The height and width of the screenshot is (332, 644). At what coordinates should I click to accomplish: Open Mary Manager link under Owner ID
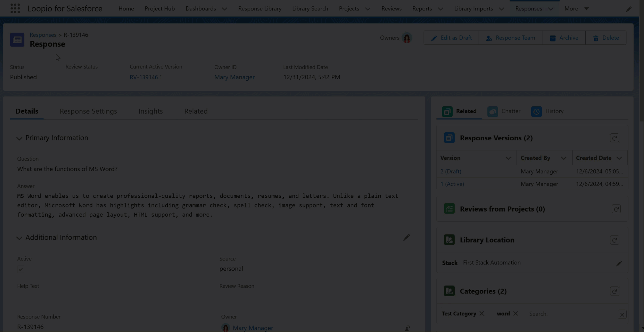[x=234, y=77]
